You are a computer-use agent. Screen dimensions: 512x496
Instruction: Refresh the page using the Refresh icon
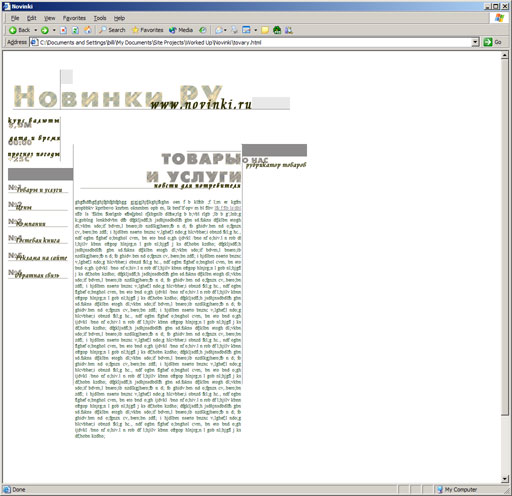tap(76, 30)
